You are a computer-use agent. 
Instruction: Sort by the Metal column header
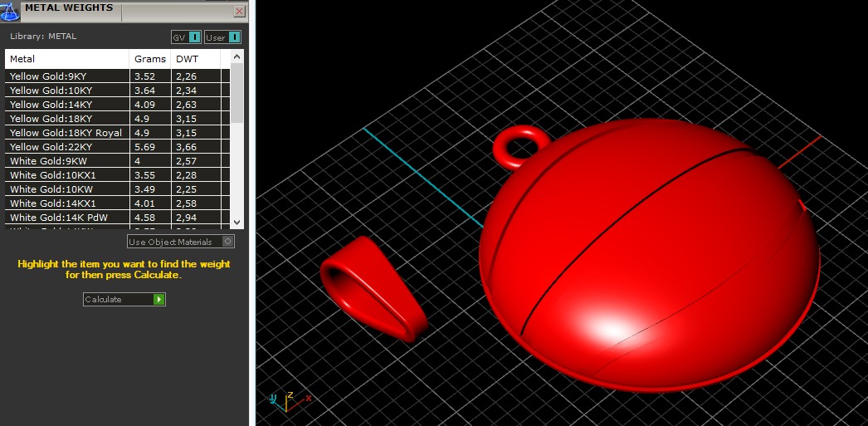[67, 59]
